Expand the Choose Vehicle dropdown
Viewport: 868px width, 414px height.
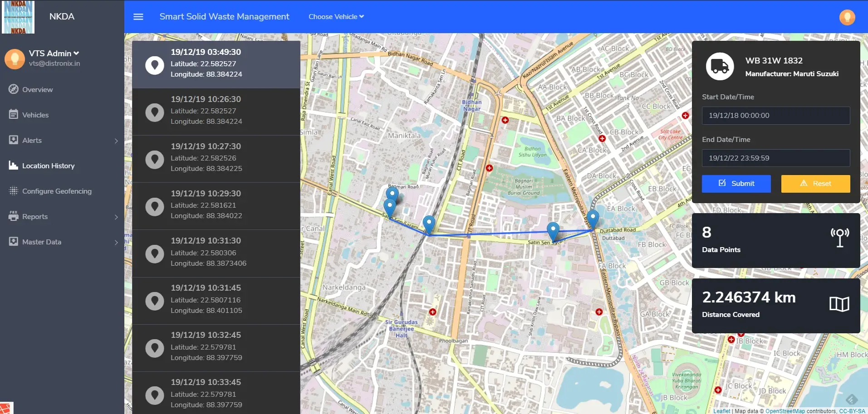(x=336, y=16)
